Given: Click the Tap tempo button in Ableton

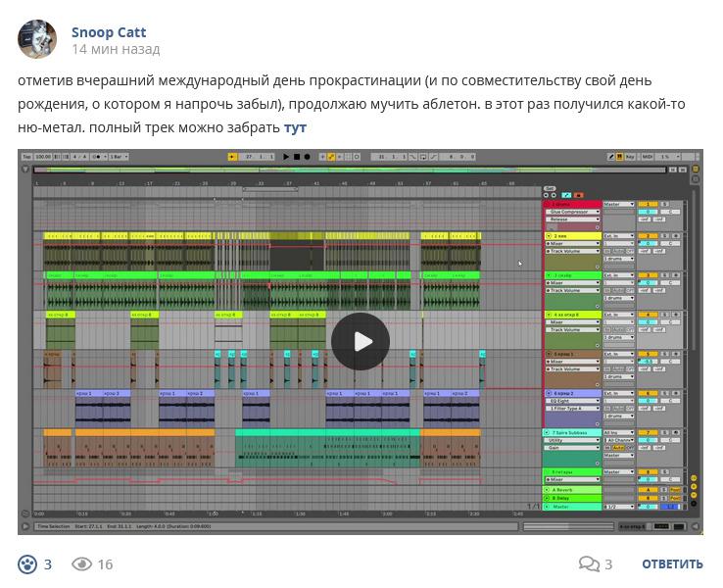Looking at the screenshot, I should [27, 157].
